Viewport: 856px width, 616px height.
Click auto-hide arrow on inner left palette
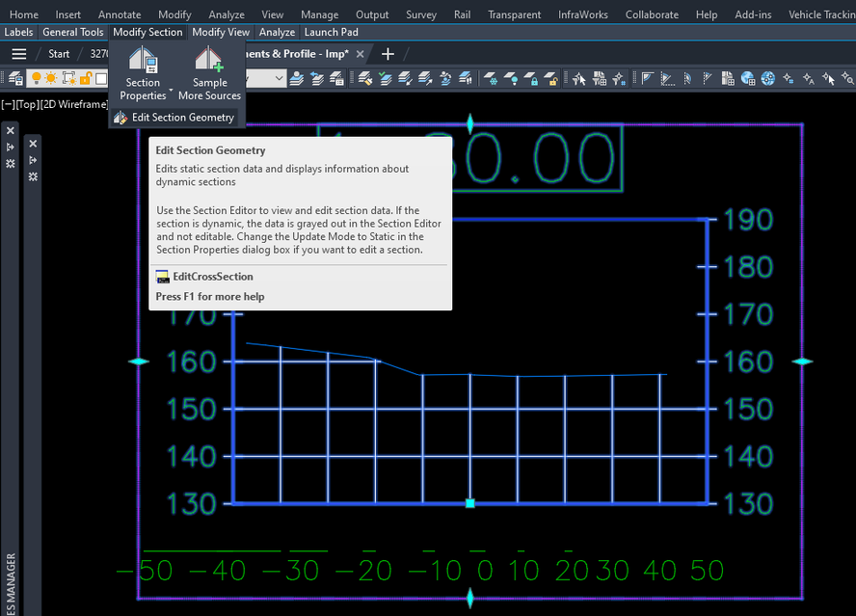click(33, 160)
